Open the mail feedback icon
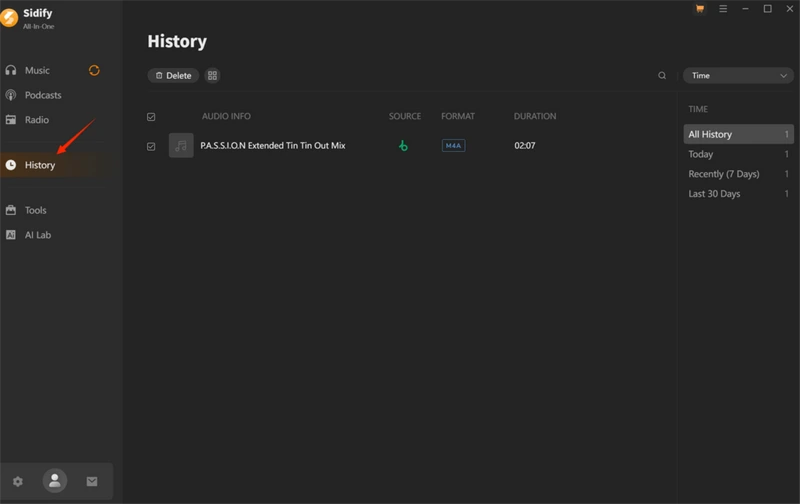 [x=92, y=482]
